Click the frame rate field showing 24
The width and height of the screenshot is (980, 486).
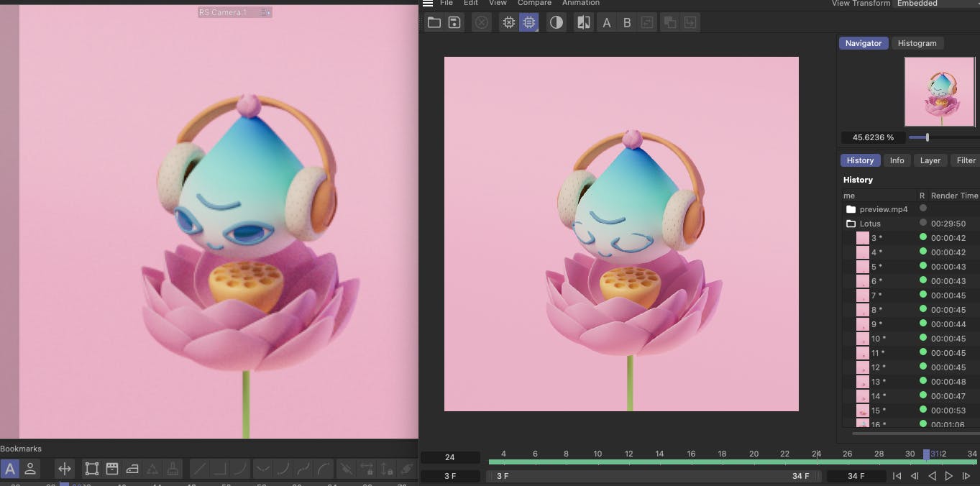[x=450, y=457]
